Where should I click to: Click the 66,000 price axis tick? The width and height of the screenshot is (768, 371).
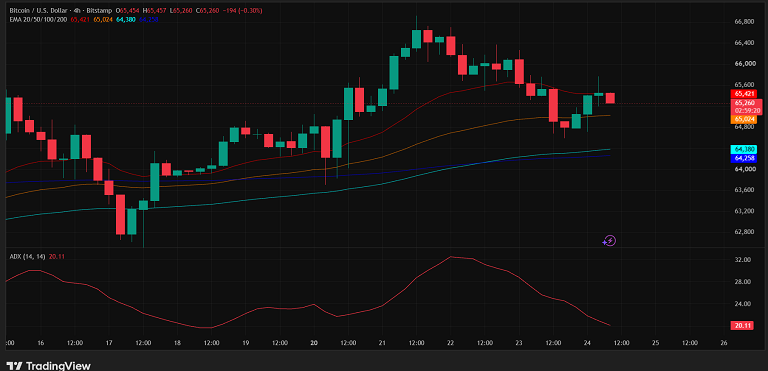pos(744,64)
